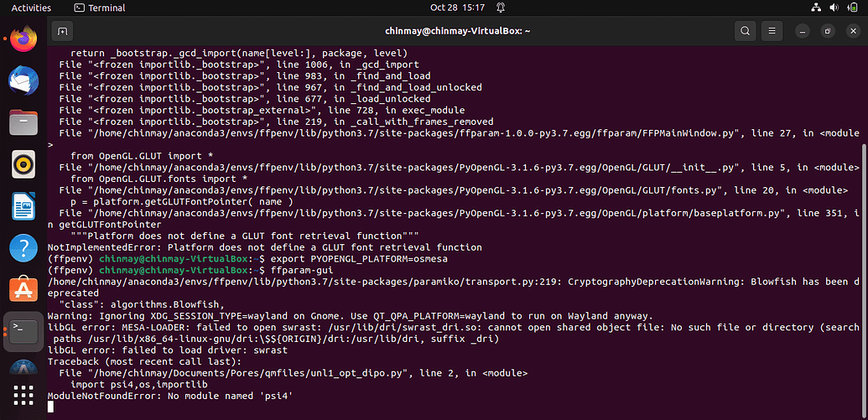Click the terminal search icon

pyautogui.click(x=745, y=32)
